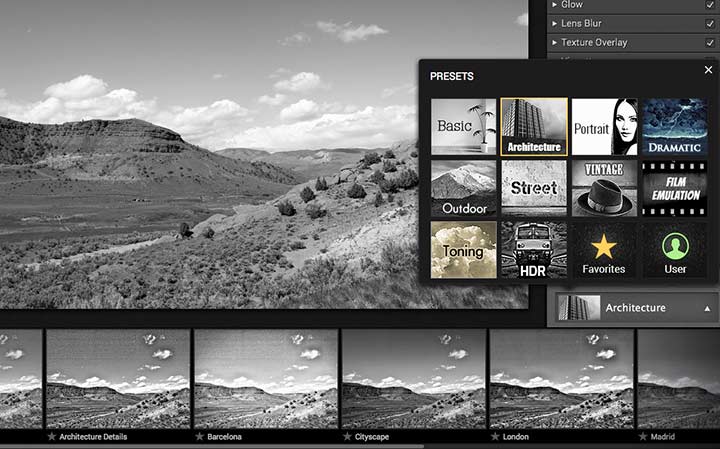
Task: Select the Street presets category
Action: [x=534, y=188]
